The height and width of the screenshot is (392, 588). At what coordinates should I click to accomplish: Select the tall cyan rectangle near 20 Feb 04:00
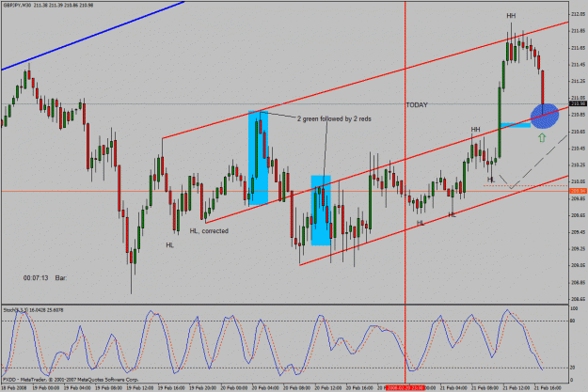pyautogui.click(x=259, y=158)
